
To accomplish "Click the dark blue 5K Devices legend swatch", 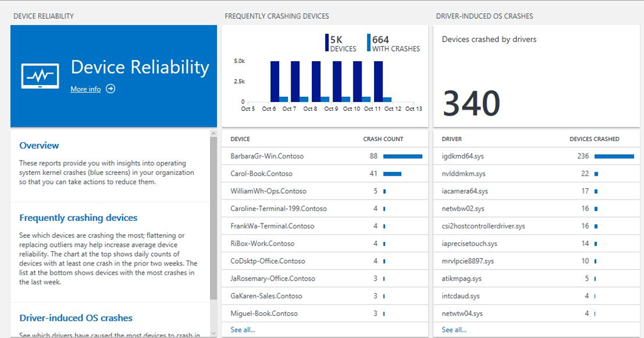I will (327, 43).
